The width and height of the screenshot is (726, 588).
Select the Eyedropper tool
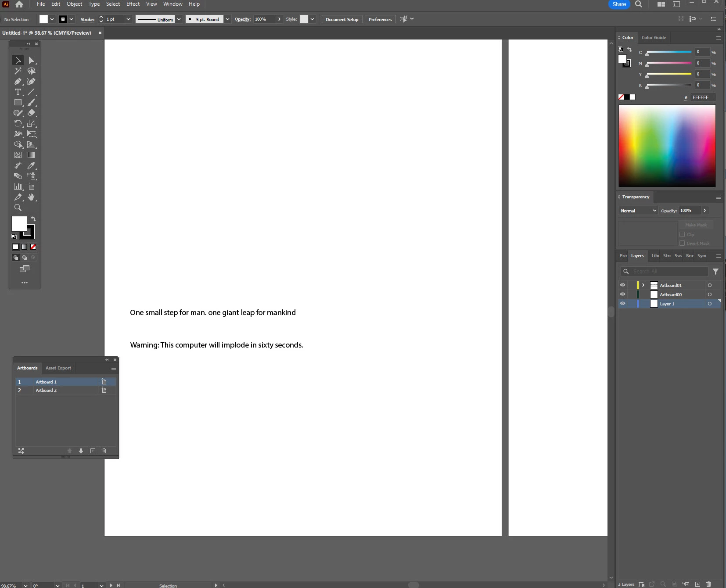pyautogui.click(x=31, y=165)
